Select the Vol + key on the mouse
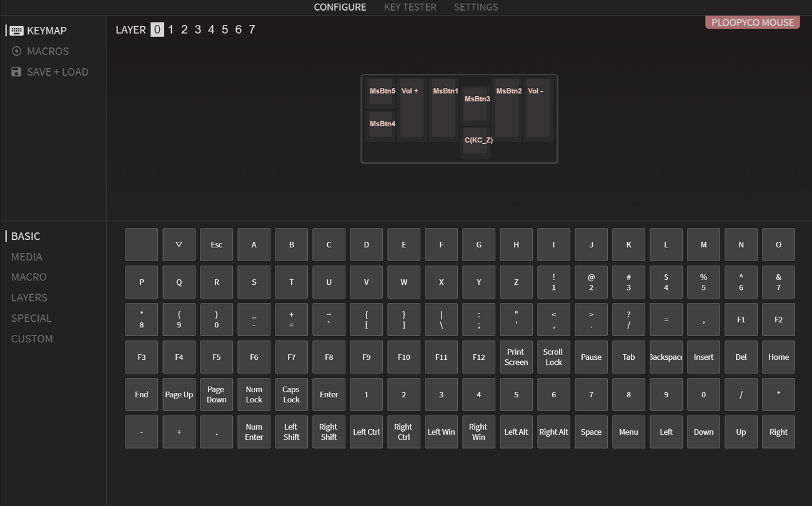This screenshot has width=812, height=506. pyautogui.click(x=412, y=108)
